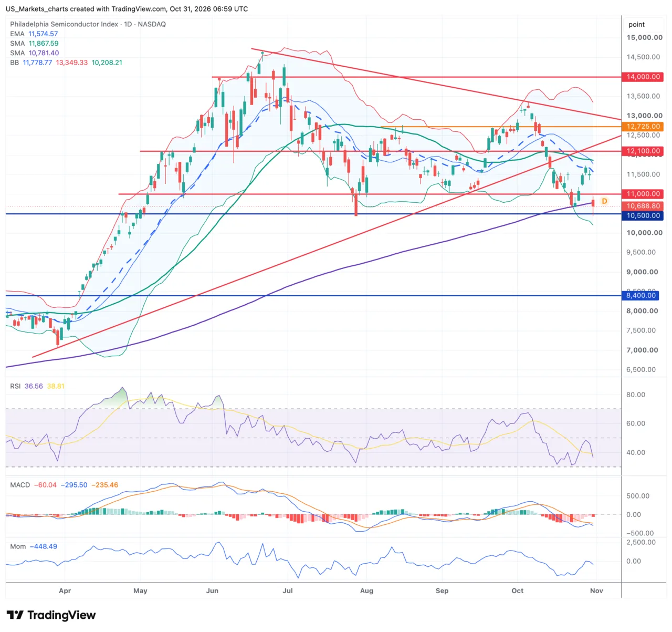Select the Philadelphia Semiconductor Index chart title
The width and height of the screenshot is (672, 632).
pyautogui.click(x=88, y=24)
